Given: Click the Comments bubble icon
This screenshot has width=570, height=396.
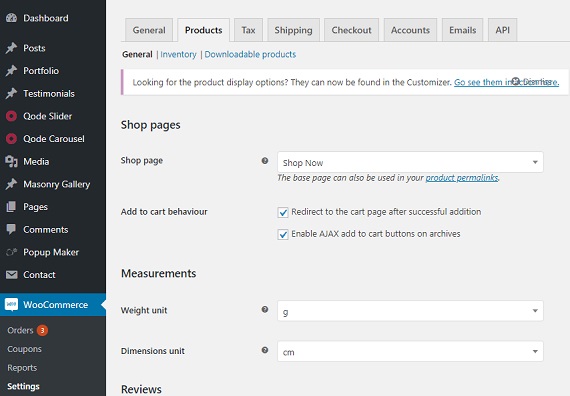Looking at the screenshot, I should (x=11, y=229).
